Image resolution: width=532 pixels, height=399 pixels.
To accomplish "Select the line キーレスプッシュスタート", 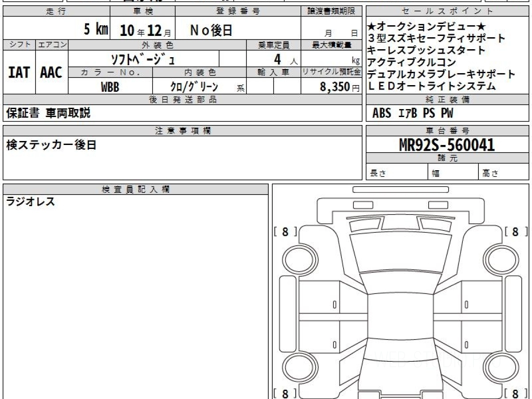I will 426,51.
